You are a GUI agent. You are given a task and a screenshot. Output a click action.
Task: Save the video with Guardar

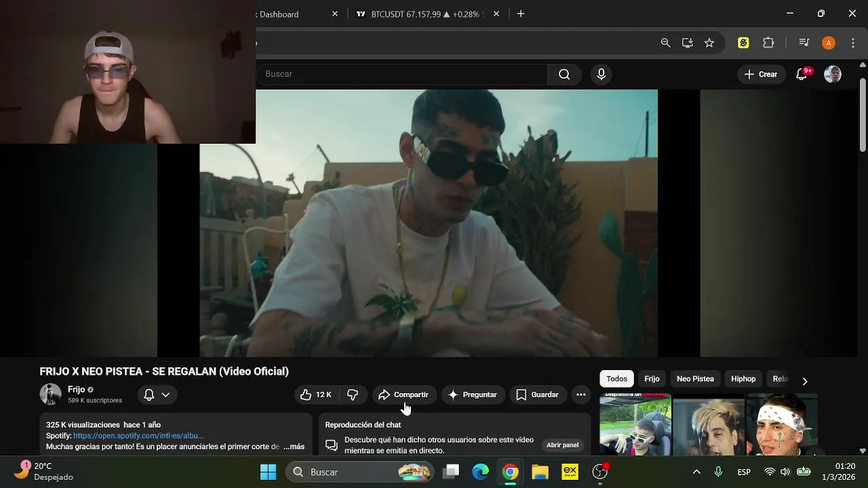click(x=537, y=394)
